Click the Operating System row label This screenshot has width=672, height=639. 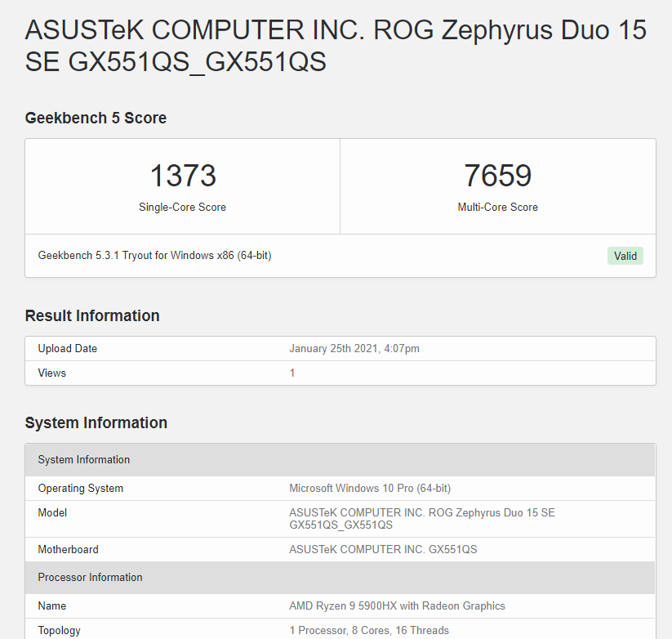click(x=81, y=489)
